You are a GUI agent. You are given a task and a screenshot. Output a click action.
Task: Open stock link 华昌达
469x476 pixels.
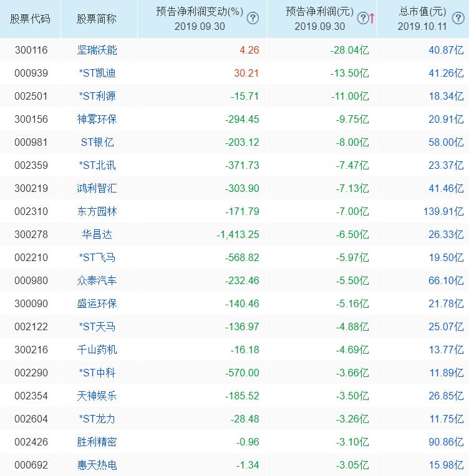[97, 234]
